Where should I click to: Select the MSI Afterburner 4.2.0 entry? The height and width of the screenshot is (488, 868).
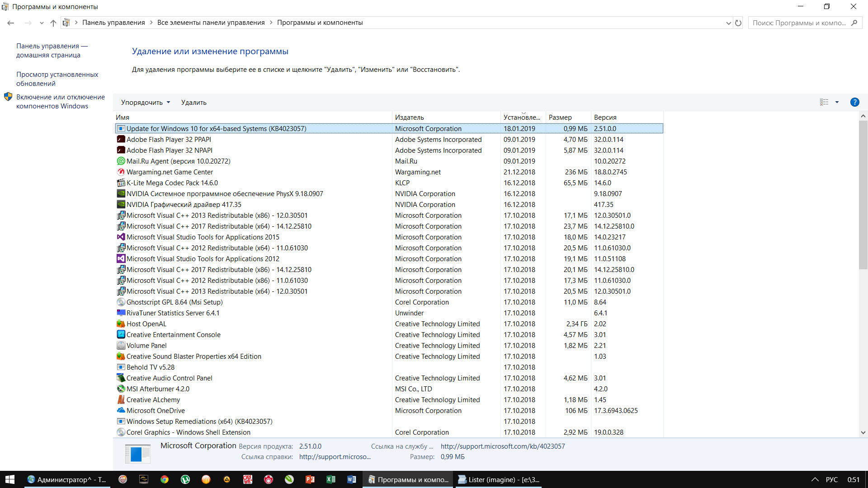[x=158, y=389]
